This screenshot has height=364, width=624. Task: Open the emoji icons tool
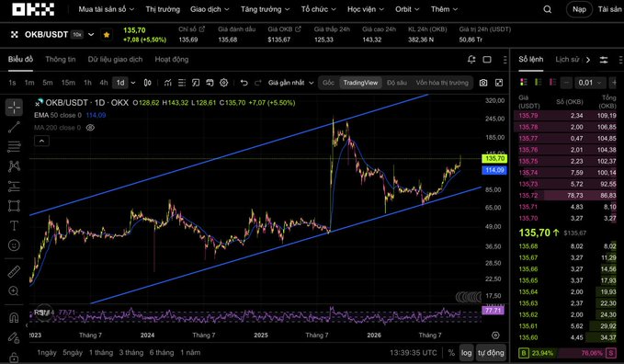coord(14,245)
